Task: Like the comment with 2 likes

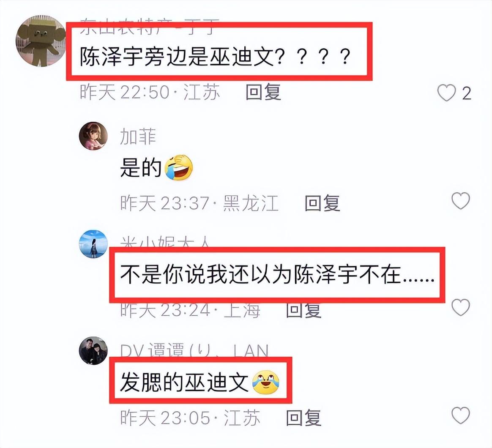Action: 446,93
